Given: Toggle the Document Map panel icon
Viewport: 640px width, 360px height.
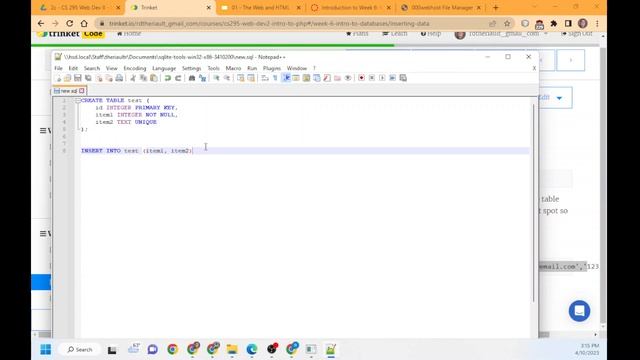Looking at the screenshot, I should (x=306, y=78).
